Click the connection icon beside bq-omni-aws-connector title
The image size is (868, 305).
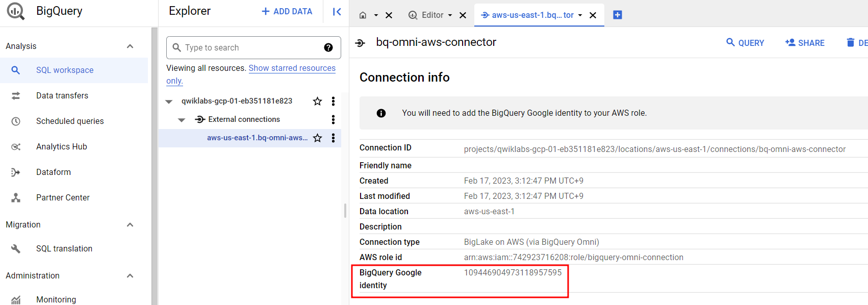(x=361, y=43)
